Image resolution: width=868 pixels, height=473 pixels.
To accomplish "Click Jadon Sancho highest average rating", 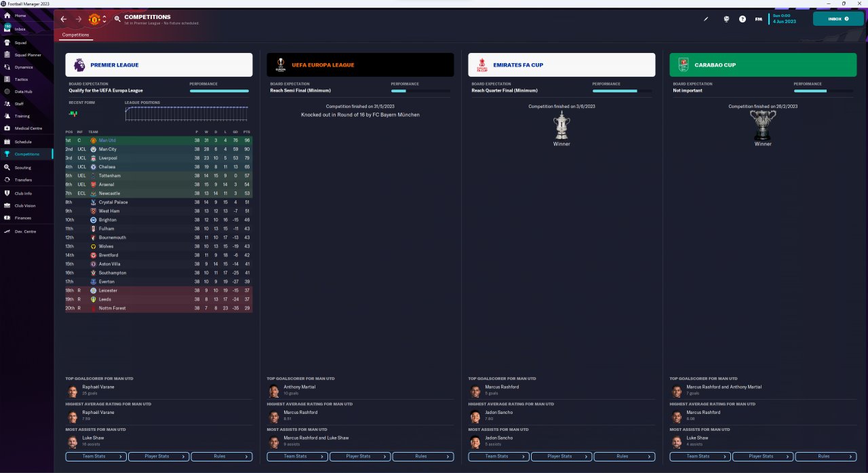I will click(x=499, y=412).
